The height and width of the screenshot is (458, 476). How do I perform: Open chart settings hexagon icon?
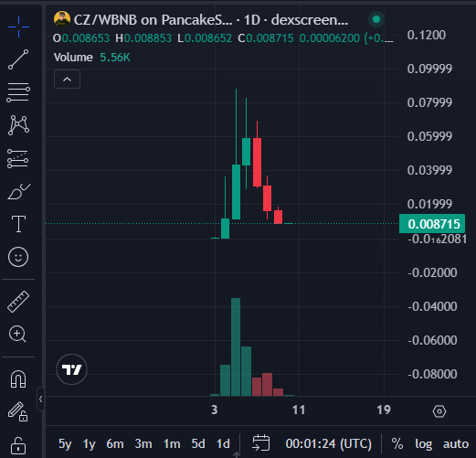pos(439,411)
